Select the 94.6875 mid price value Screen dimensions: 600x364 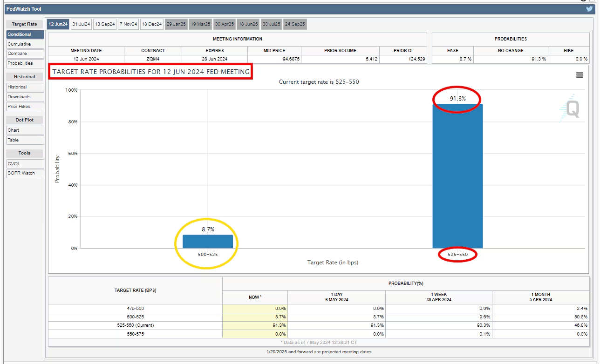tap(274, 59)
